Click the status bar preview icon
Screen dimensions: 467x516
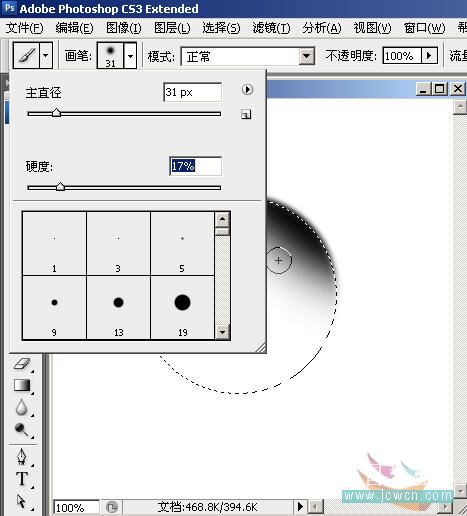click(112, 507)
